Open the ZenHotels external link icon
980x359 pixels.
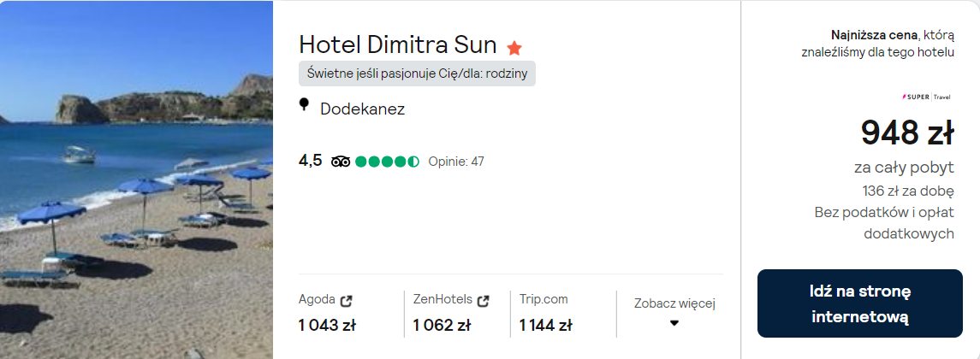pos(483,300)
